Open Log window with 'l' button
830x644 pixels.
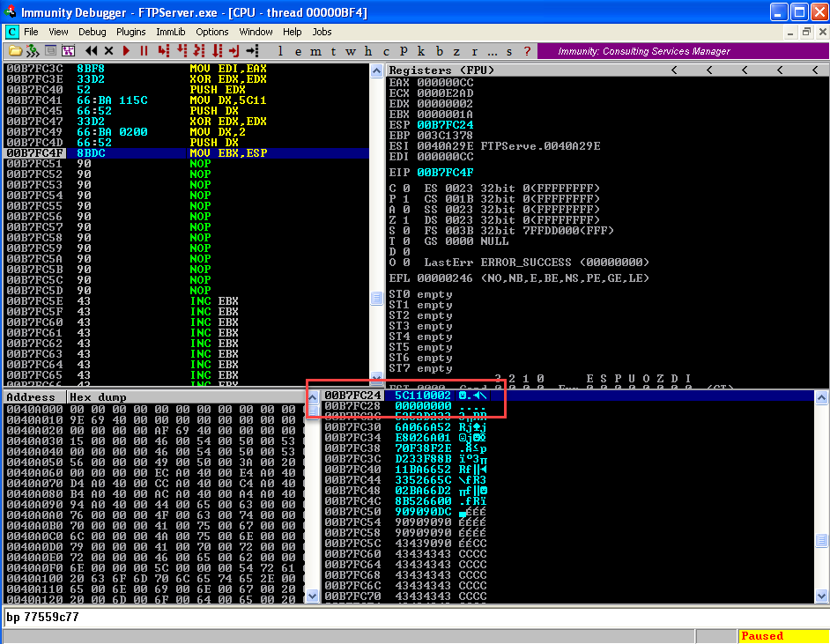tap(280, 51)
